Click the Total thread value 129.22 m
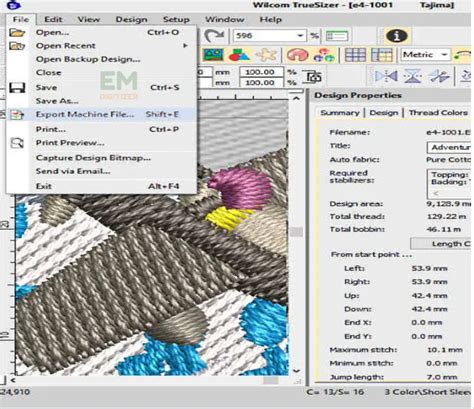 pos(446,217)
